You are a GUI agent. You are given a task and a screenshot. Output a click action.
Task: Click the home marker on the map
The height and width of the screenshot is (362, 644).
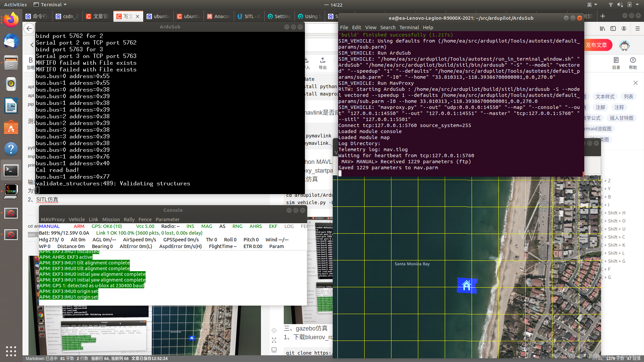pyautogui.click(x=466, y=286)
